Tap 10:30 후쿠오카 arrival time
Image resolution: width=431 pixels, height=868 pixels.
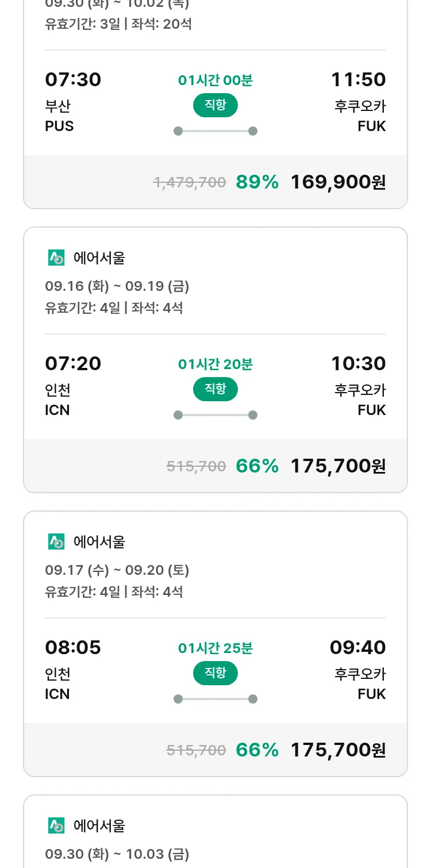358,363
